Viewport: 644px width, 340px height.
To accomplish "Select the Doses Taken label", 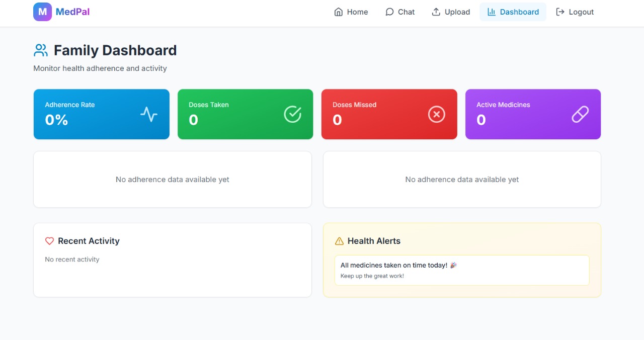I will pos(209,105).
